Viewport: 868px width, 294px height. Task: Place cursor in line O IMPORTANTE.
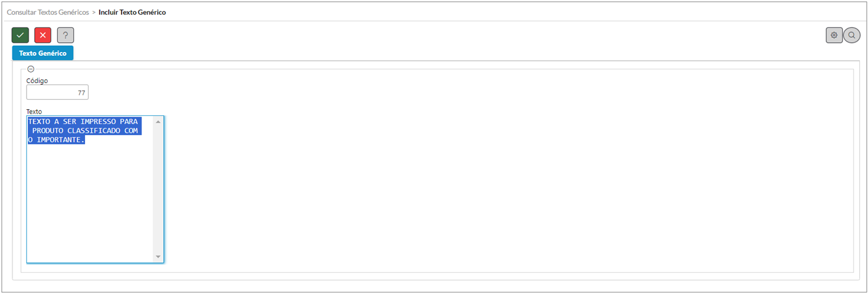(x=57, y=140)
